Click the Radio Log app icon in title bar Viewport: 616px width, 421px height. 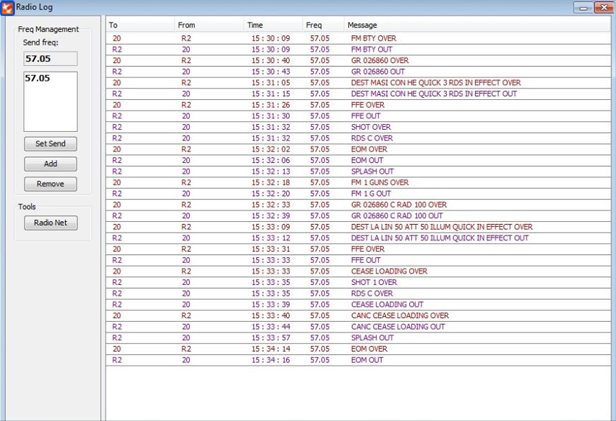point(7,7)
